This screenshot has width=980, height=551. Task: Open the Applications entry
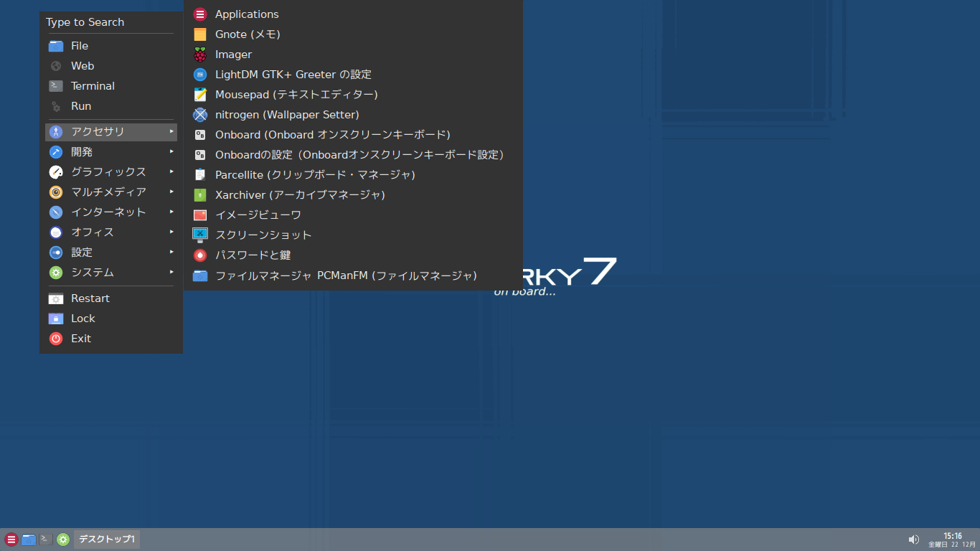pyautogui.click(x=353, y=14)
